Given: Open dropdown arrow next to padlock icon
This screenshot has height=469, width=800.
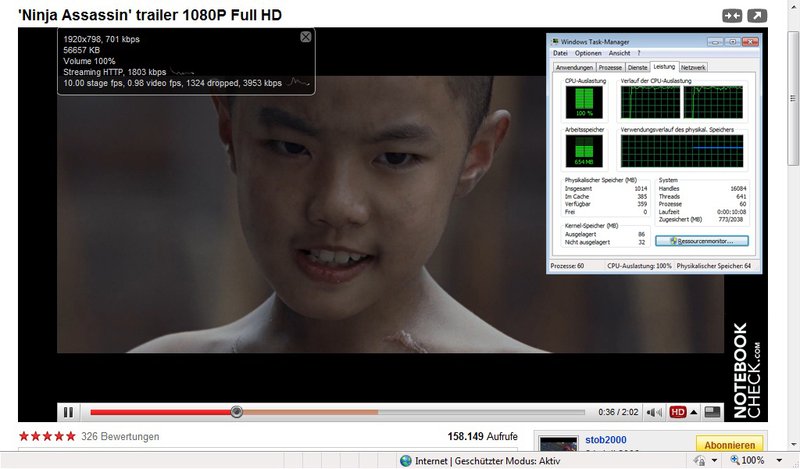Looking at the screenshot, I should [714, 461].
